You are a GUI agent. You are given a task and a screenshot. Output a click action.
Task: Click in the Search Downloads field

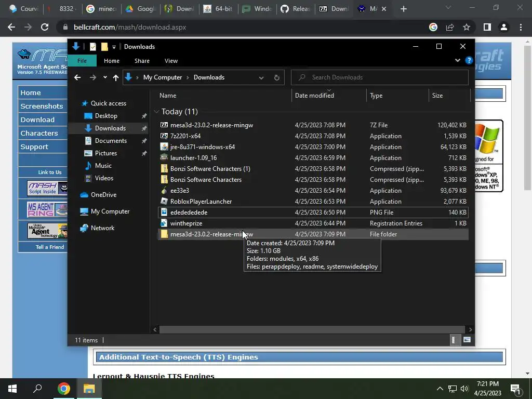coord(380,77)
